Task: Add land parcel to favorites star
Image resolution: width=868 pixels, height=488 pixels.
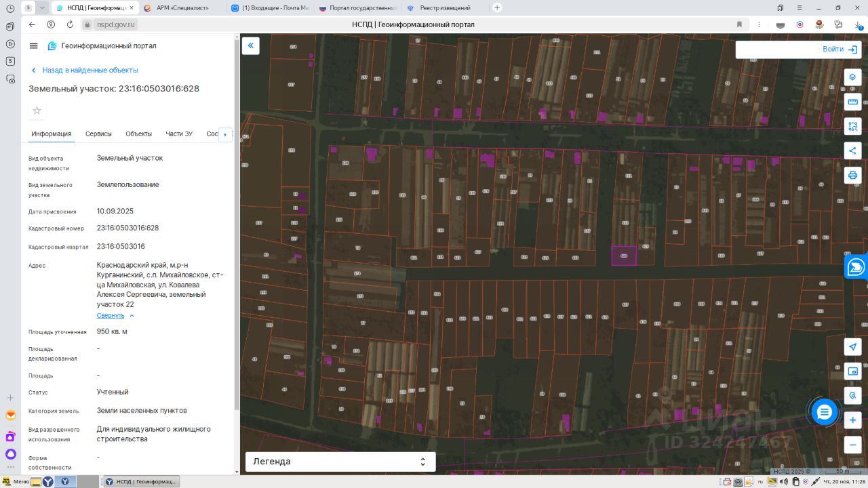Action: point(37,110)
